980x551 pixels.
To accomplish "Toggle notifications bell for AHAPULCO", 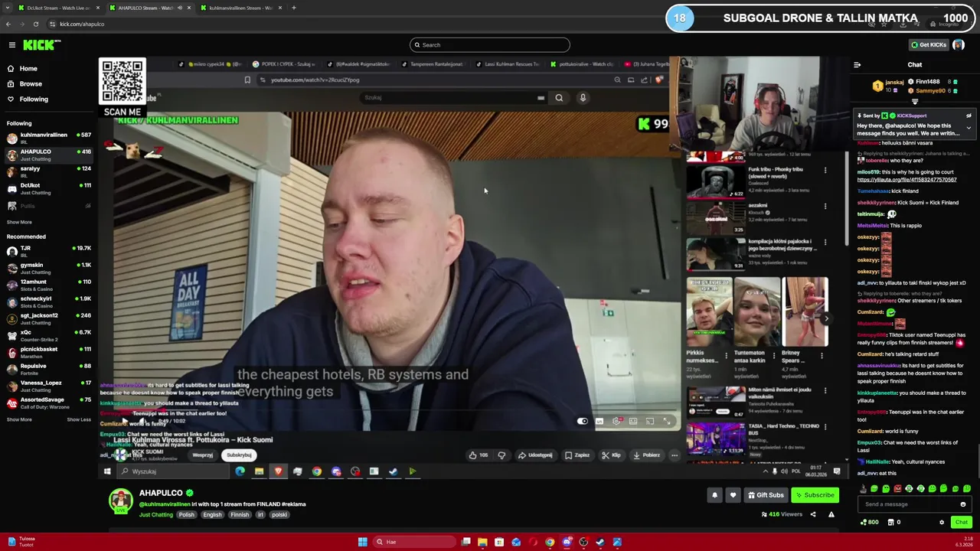I will [x=714, y=495].
